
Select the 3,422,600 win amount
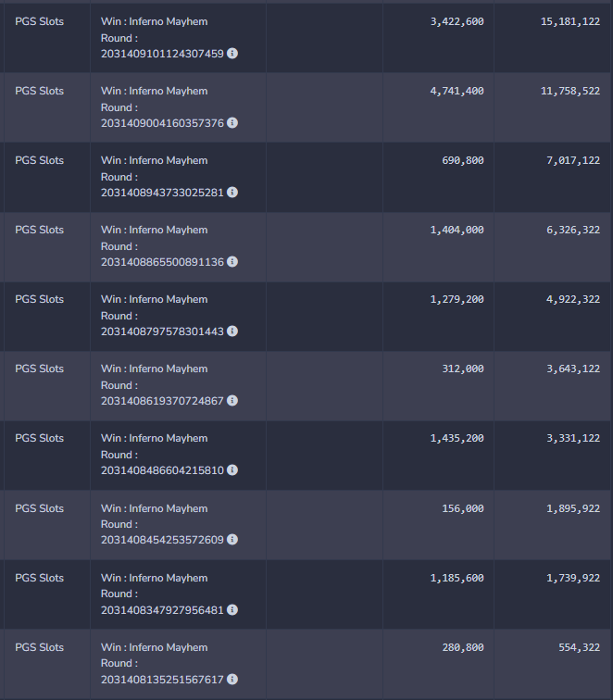tap(457, 21)
